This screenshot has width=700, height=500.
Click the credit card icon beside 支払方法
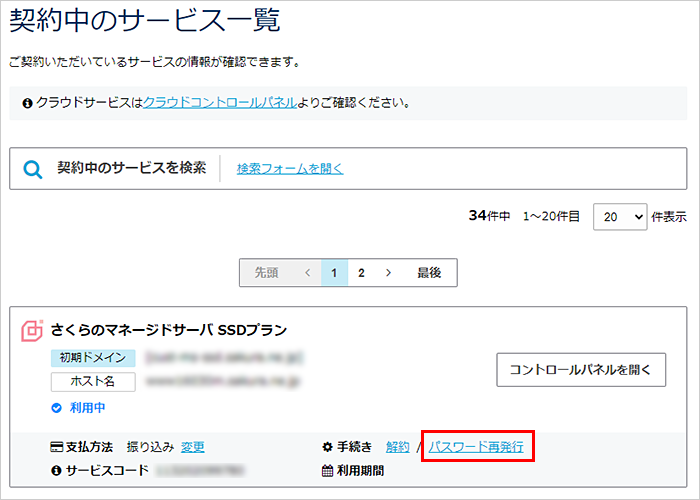[56, 447]
